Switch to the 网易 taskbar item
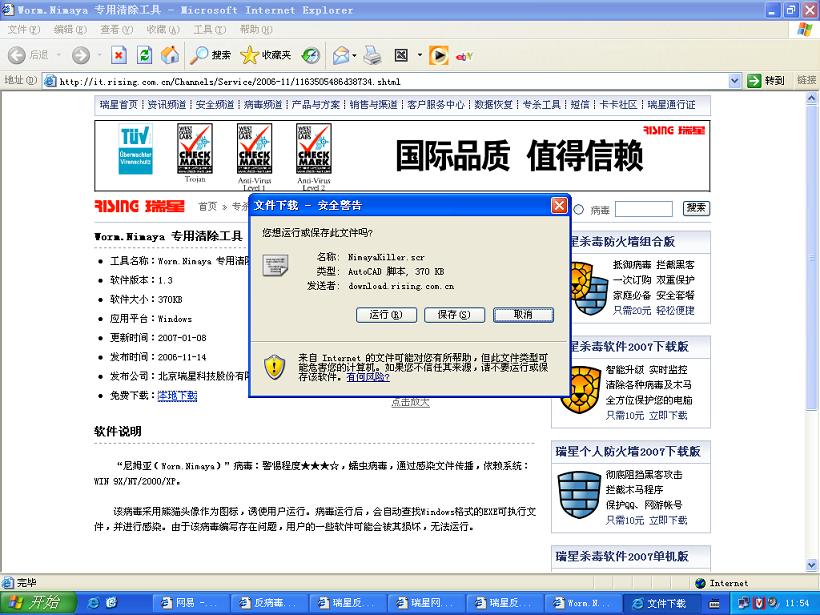This screenshot has height=615, width=820. (x=192, y=603)
